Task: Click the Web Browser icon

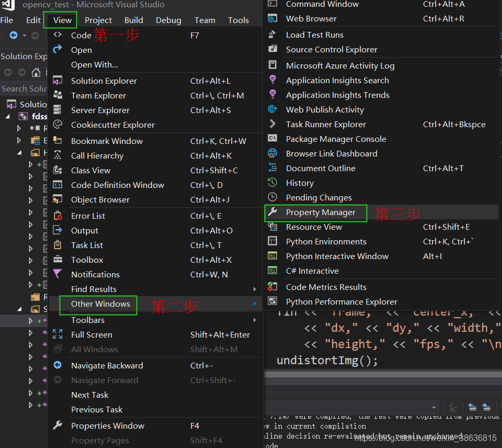Action: 272,18
